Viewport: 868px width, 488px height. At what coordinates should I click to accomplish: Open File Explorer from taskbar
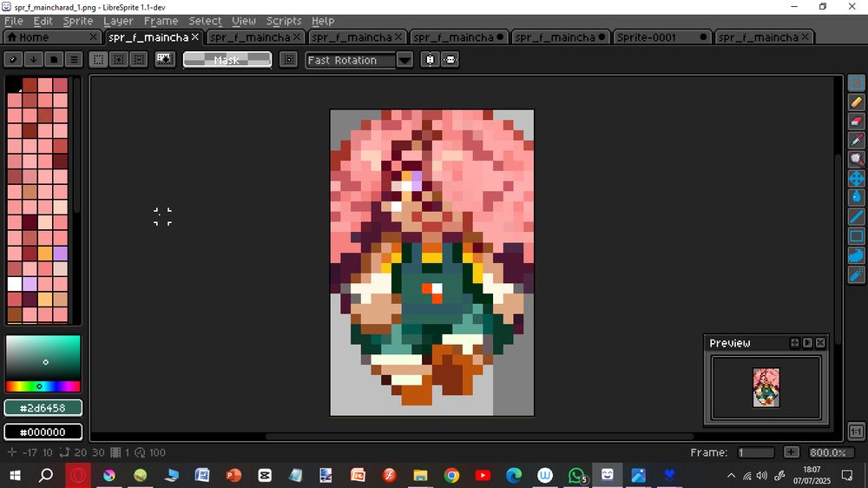point(420,475)
